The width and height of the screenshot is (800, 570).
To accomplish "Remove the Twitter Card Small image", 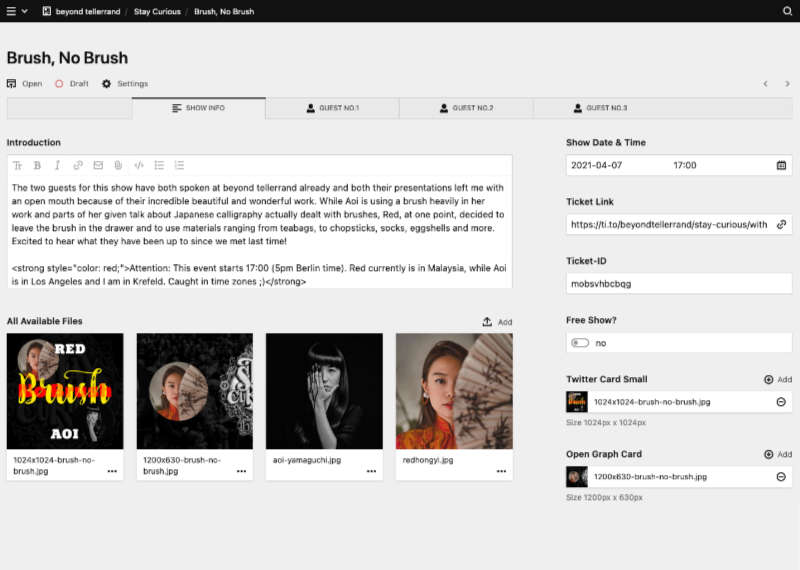I will [x=780, y=402].
